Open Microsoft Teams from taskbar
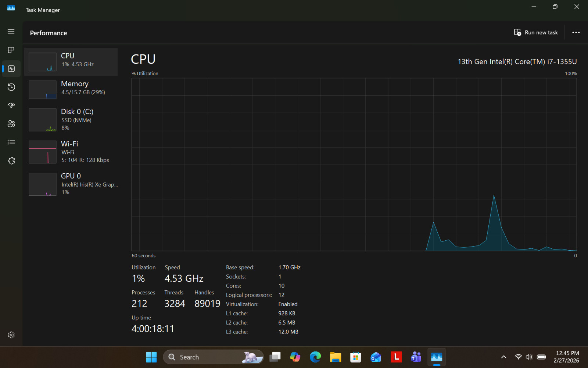Viewport: 588px width, 368px height. pos(416,357)
